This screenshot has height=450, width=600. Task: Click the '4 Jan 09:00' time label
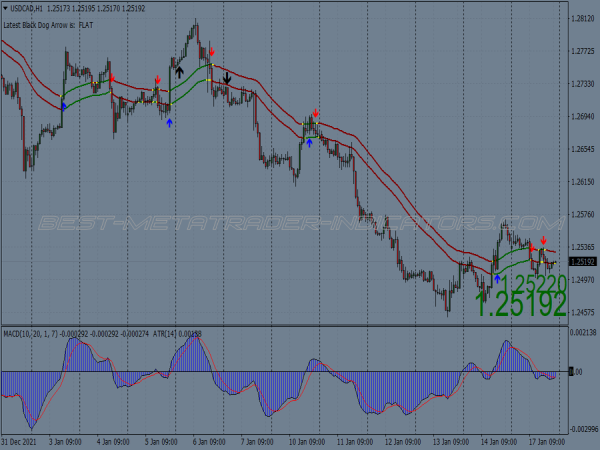[113, 442]
